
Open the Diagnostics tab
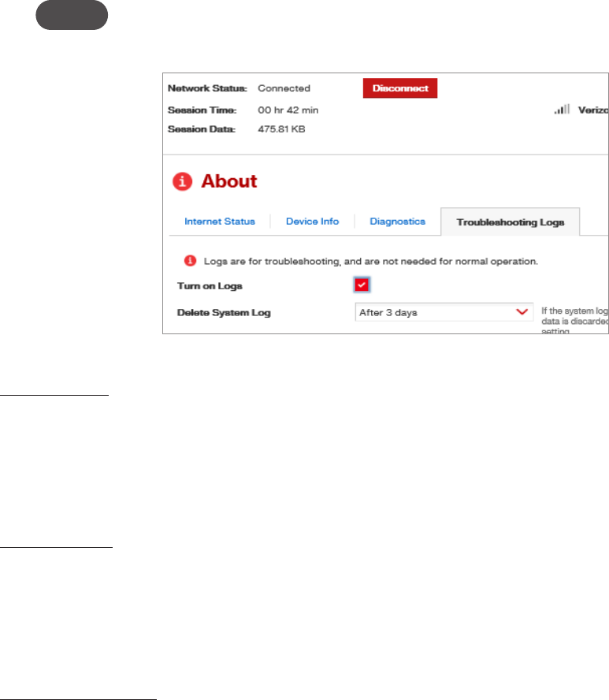[x=398, y=222]
